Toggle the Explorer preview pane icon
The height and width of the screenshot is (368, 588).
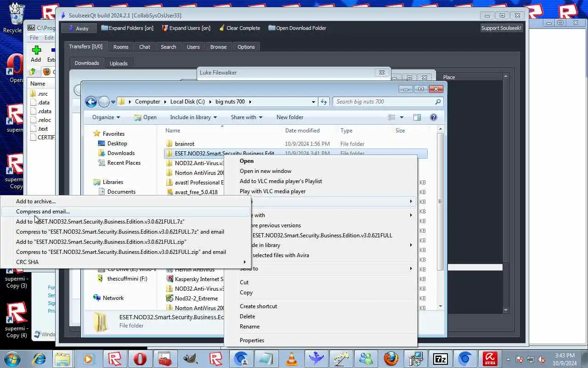(x=417, y=117)
